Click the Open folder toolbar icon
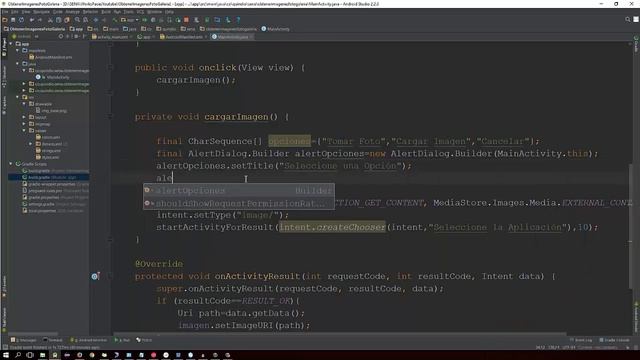 tap(5, 20)
